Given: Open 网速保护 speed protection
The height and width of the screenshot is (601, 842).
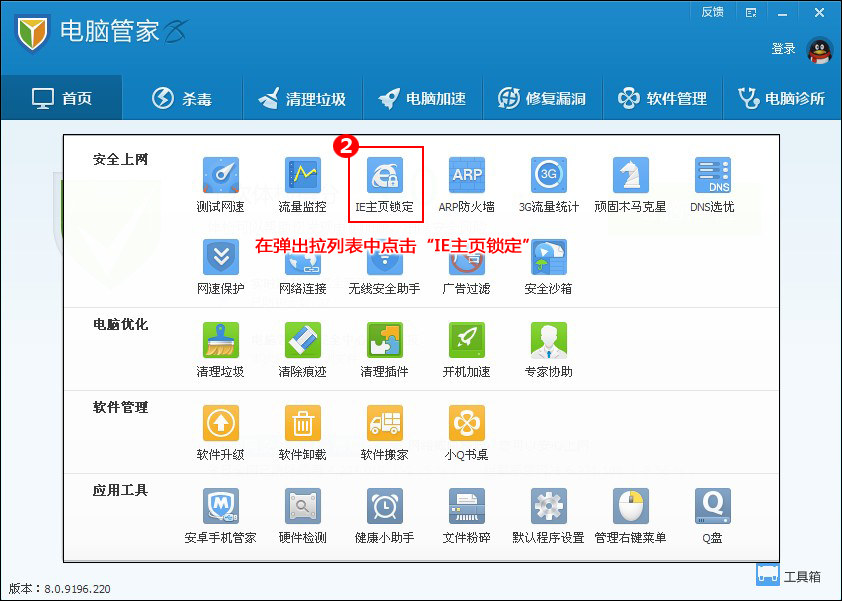Looking at the screenshot, I should coord(221,267).
